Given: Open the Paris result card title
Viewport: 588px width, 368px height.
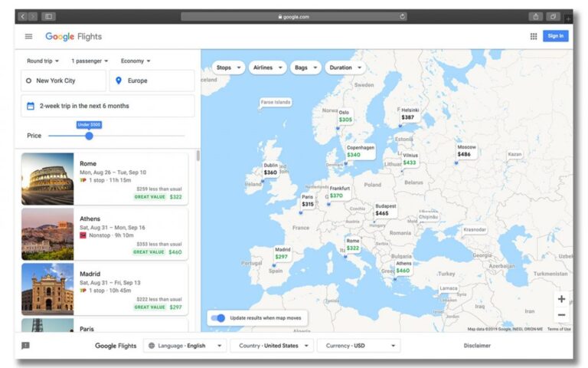Looking at the screenshot, I should 87,329.
